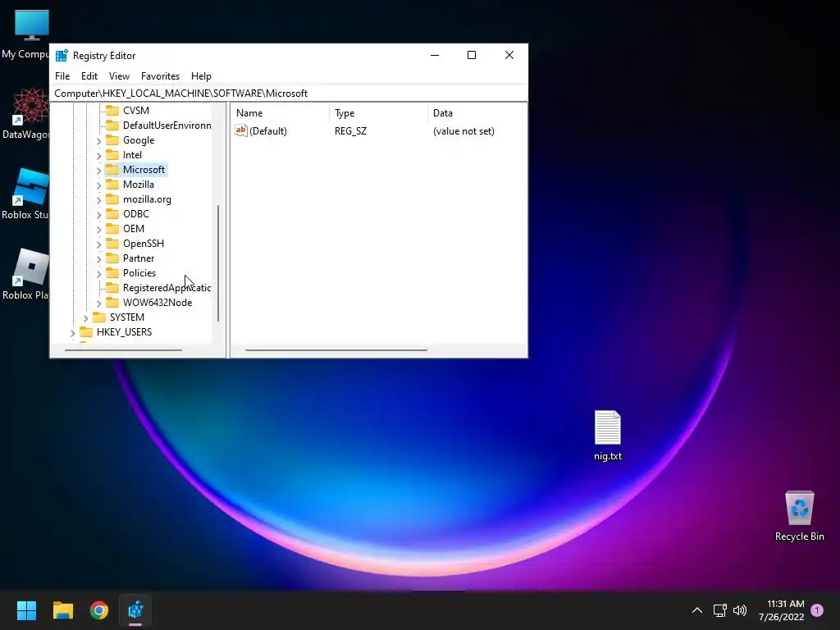Open the Edit menu

89,76
